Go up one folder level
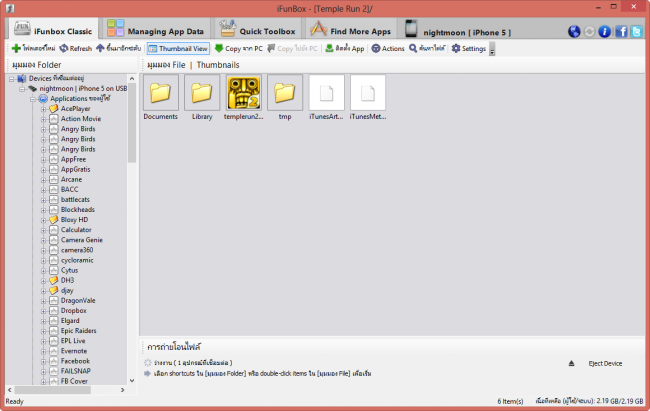 click(119, 49)
